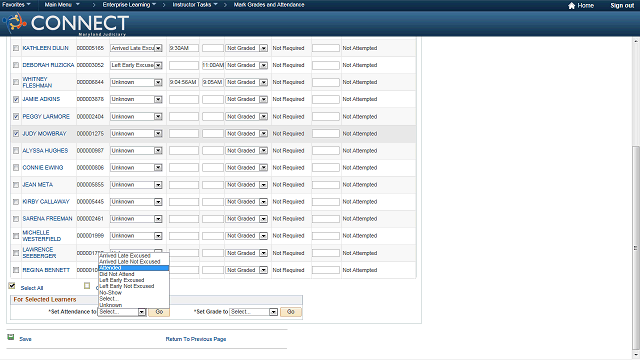Click the Sign out link
The height and width of the screenshot is (360, 640).
622,5
